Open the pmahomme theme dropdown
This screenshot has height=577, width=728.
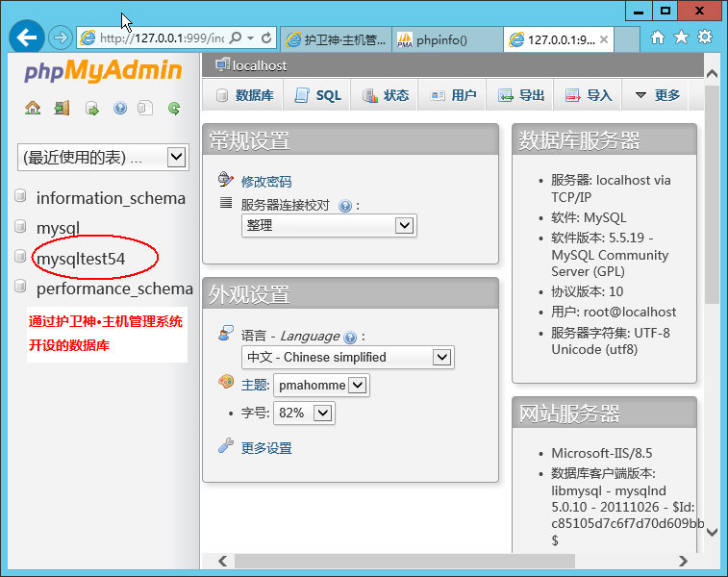tap(321, 385)
